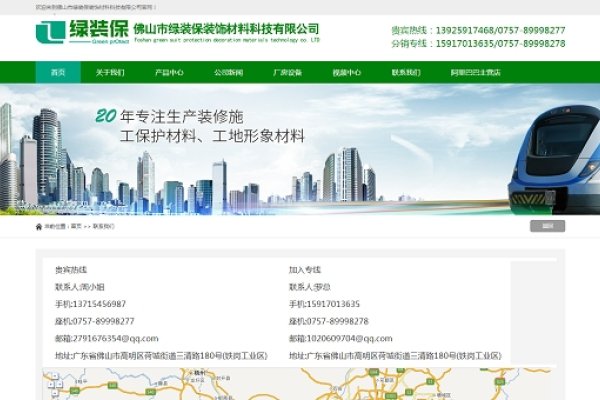
Task: Pan the map left with arrow control
Action: point(51,384)
